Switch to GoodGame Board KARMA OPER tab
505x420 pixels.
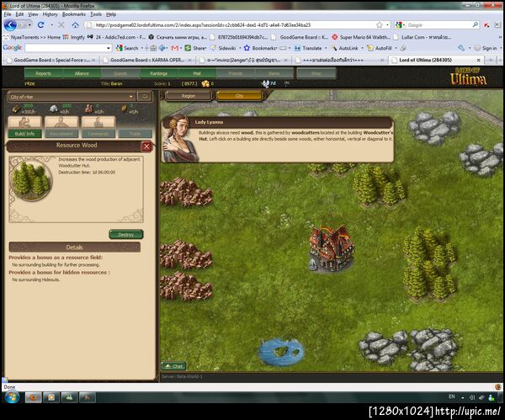click(x=147, y=60)
